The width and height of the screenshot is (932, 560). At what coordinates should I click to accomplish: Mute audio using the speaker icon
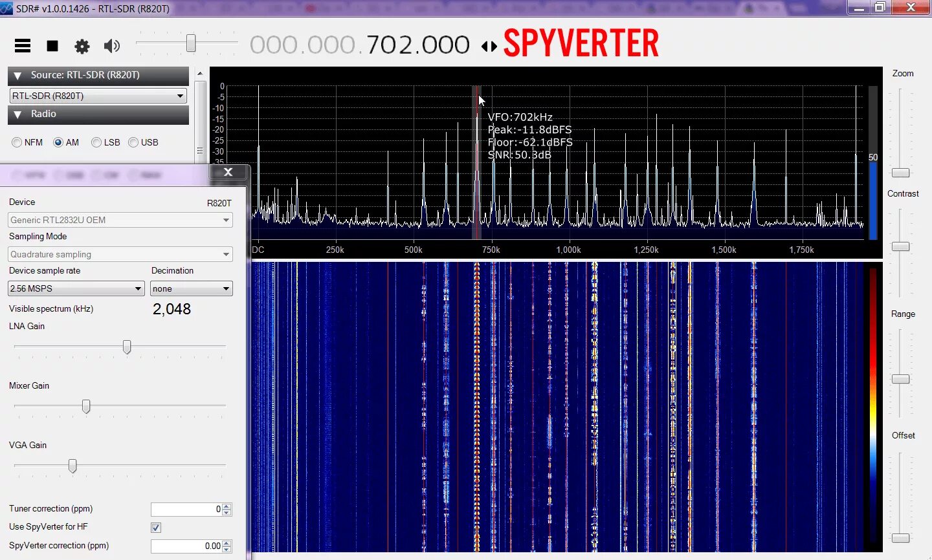[112, 46]
